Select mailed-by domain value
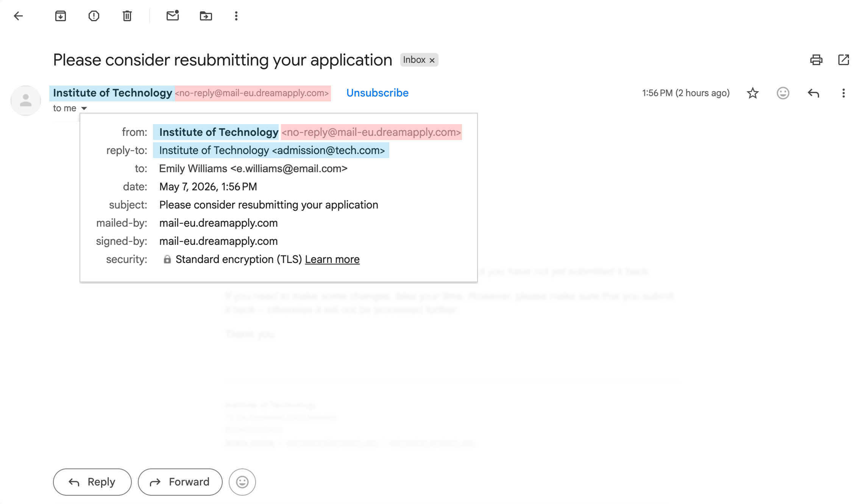Image resolution: width=852 pixels, height=504 pixels. click(x=218, y=223)
